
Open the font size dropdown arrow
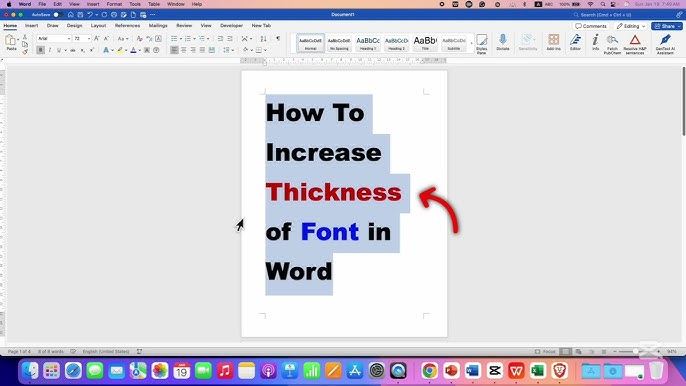tap(89, 39)
